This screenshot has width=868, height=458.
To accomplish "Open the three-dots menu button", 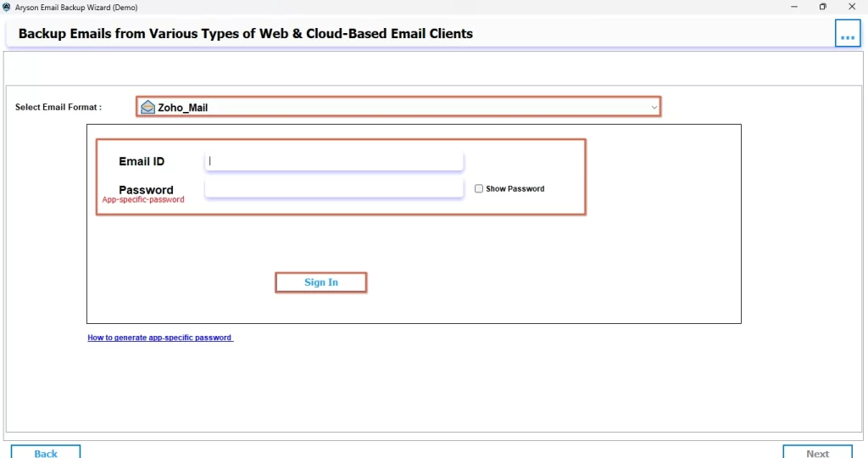I will (x=848, y=34).
